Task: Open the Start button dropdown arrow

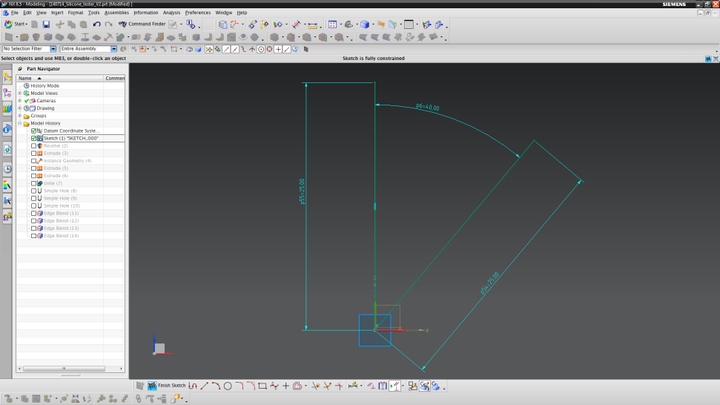Action: [27, 24]
